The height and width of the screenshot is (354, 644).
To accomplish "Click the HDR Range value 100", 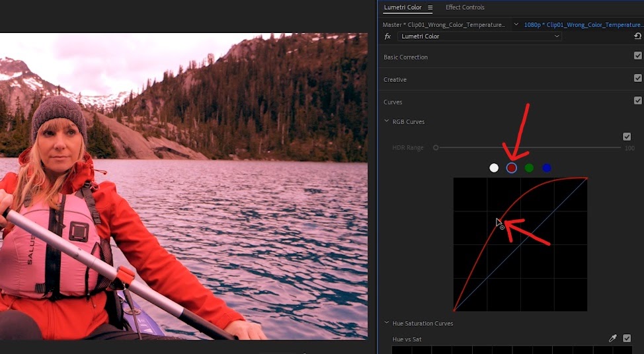I will pyautogui.click(x=629, y=148).
